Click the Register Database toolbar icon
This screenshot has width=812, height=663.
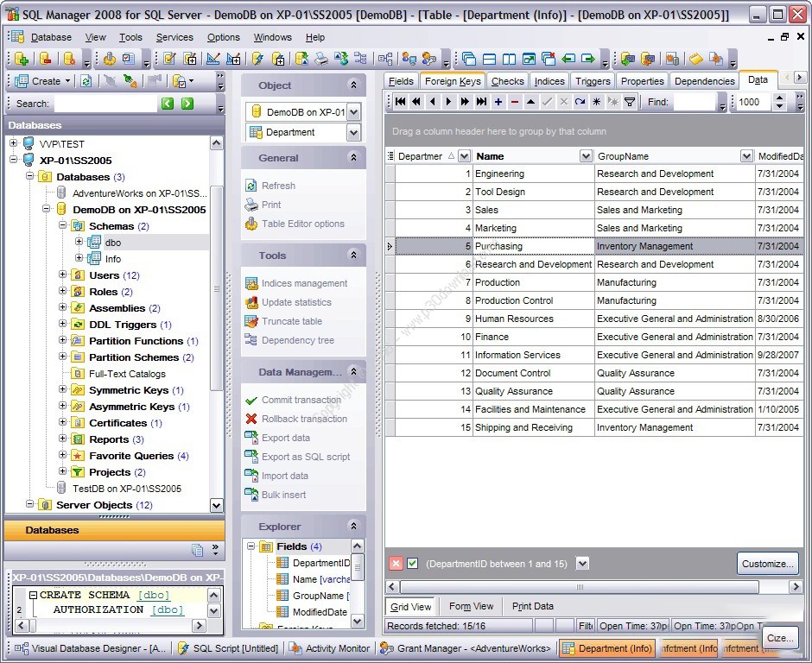tap(22, 59)
